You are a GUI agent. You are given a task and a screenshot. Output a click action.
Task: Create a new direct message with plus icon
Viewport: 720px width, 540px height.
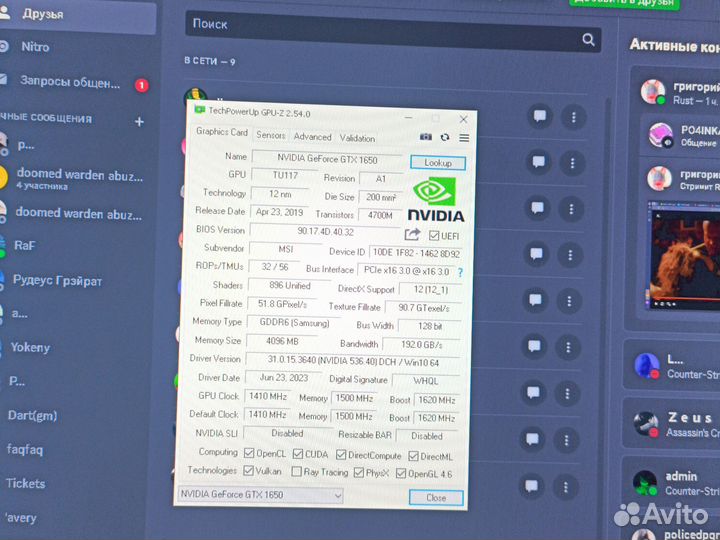click(139, 122)
